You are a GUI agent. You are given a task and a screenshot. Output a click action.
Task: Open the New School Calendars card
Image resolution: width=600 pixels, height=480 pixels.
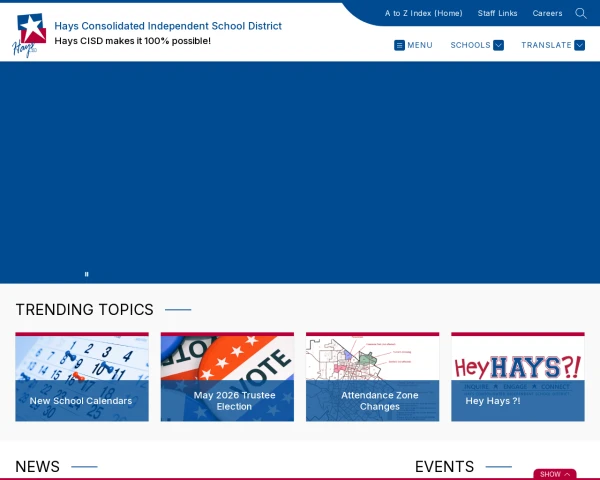82,377
